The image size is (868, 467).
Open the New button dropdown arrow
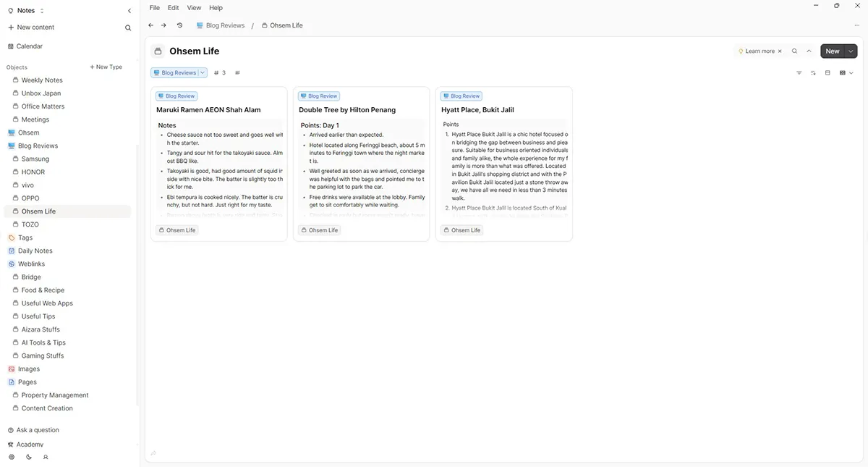pyautogui.click(x=851, y=51)
